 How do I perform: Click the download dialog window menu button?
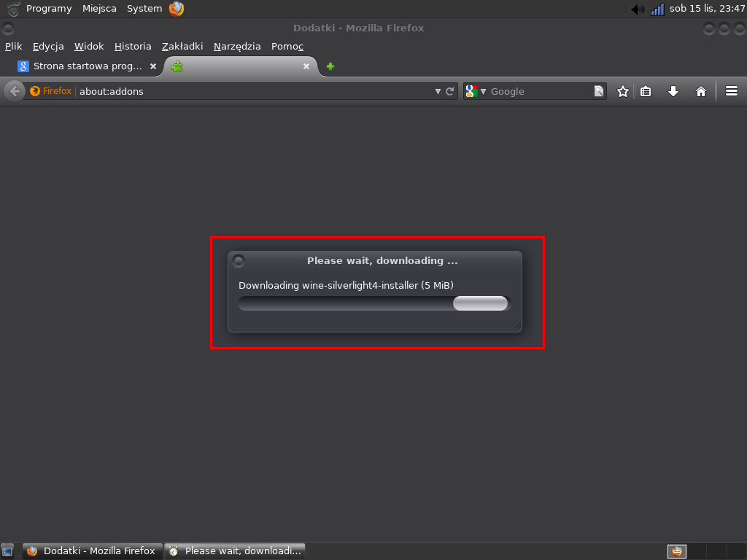click(239, 260)
